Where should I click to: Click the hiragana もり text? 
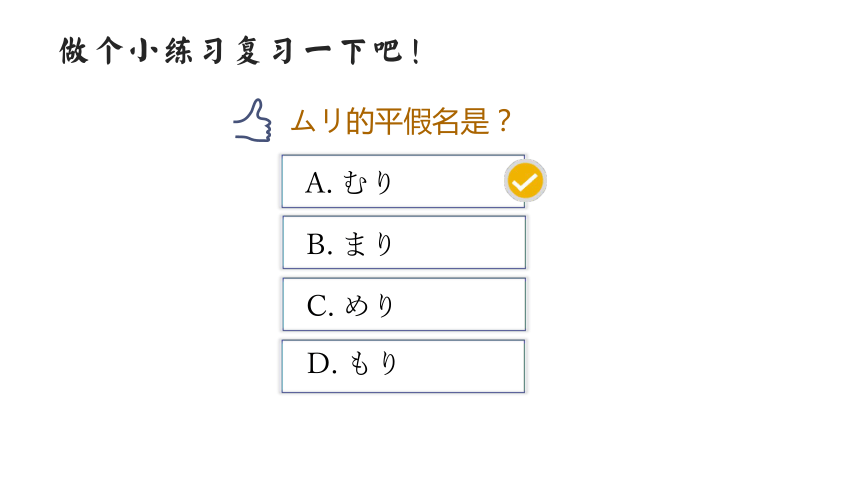[372, 364]
